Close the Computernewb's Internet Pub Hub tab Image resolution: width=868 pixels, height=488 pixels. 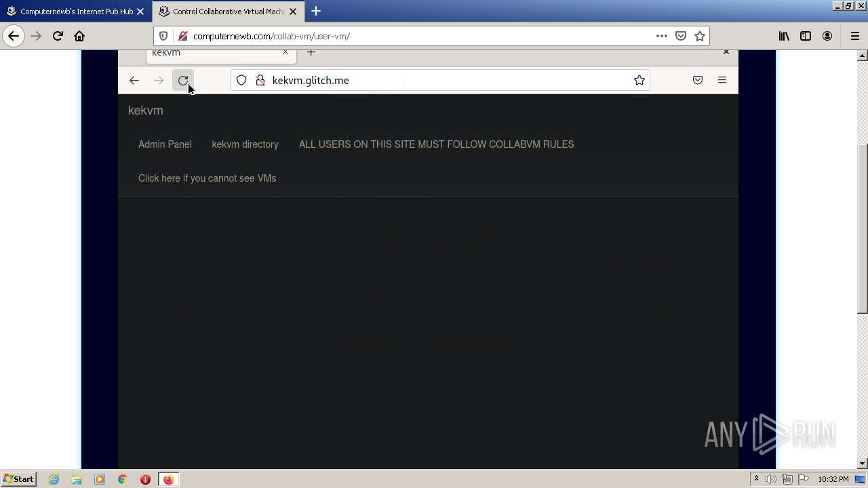140,12
